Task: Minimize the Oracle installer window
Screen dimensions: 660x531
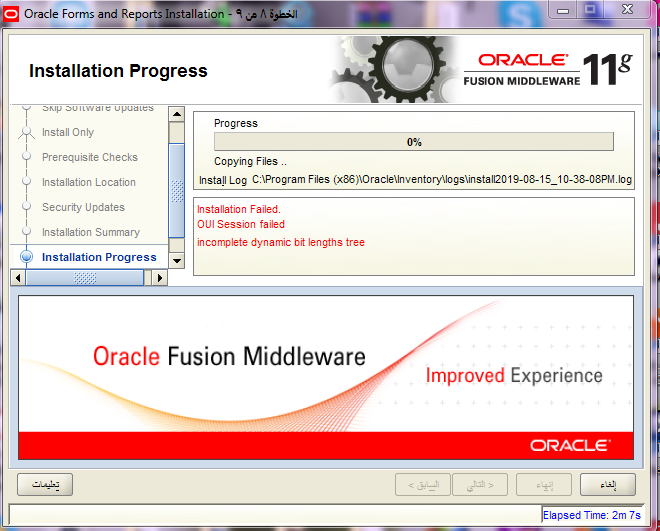Action: pyautogui.click(x=563, y=10)
